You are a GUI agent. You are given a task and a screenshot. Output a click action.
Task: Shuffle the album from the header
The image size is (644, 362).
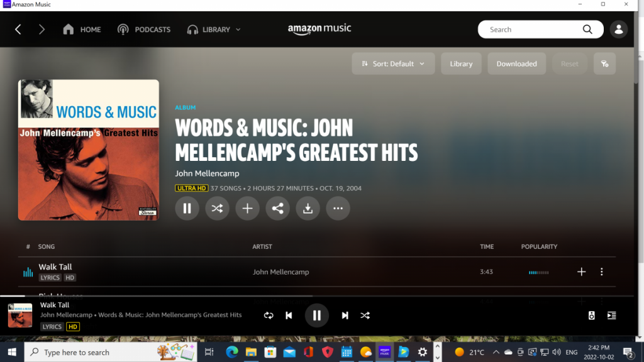(217, 209)
